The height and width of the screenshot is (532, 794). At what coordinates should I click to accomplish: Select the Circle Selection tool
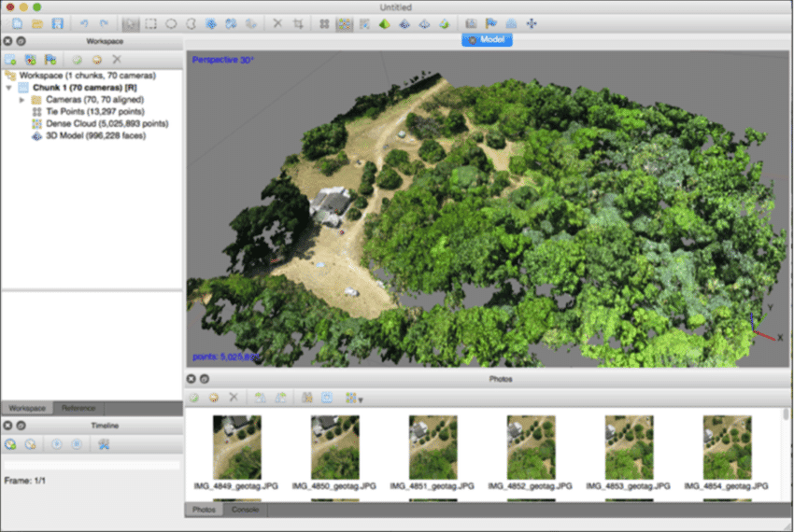pos(171,23)
